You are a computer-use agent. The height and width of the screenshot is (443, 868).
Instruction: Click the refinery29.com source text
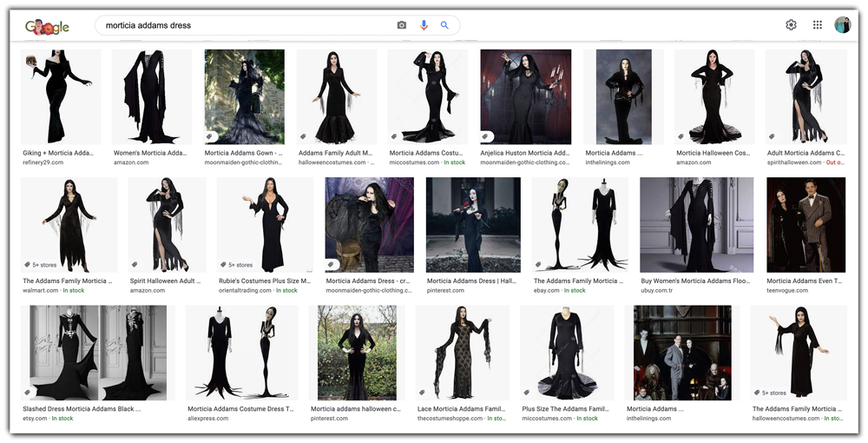[x=43, y=162]
